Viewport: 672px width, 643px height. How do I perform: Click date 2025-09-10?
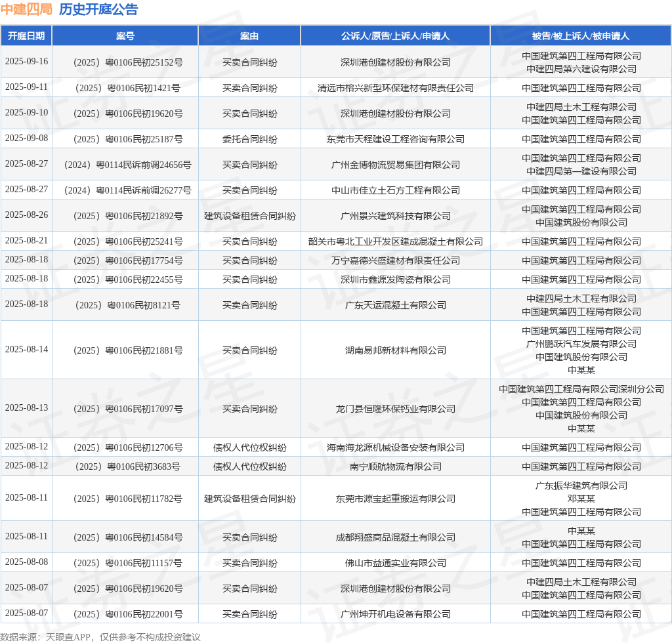pyautogui.click(x=26, y=113)
